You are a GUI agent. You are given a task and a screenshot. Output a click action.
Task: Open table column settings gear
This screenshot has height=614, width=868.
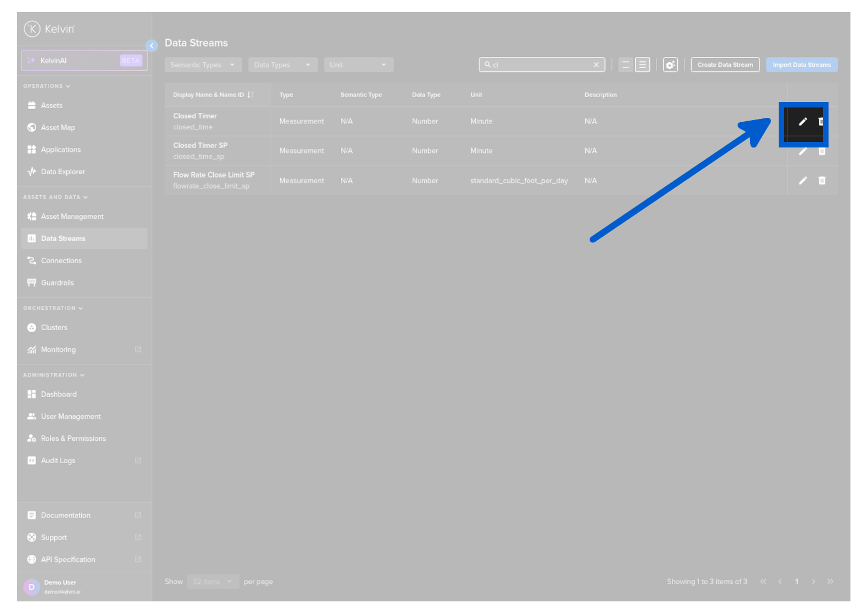coord(670,65)
